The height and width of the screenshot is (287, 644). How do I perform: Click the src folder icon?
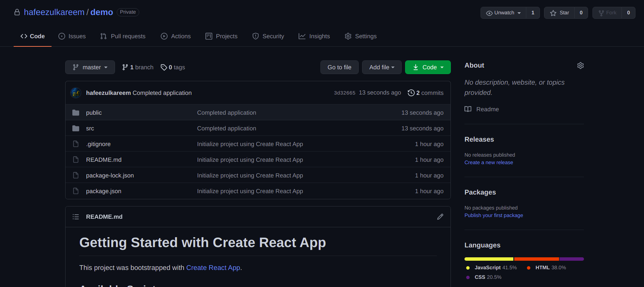tap(76, 128)
